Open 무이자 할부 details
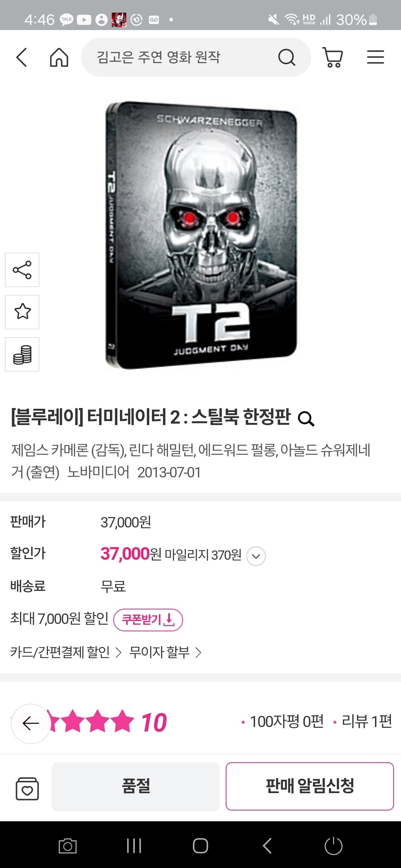Screen dimensions: 401x868 (165, 652)
